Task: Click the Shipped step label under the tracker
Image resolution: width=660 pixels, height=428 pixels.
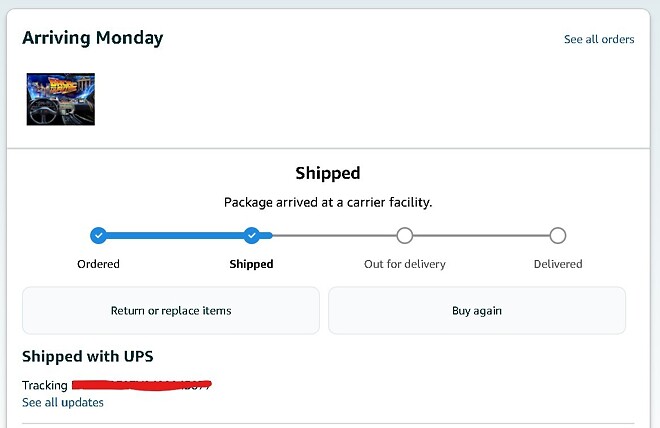Action: tap(251, 264)
